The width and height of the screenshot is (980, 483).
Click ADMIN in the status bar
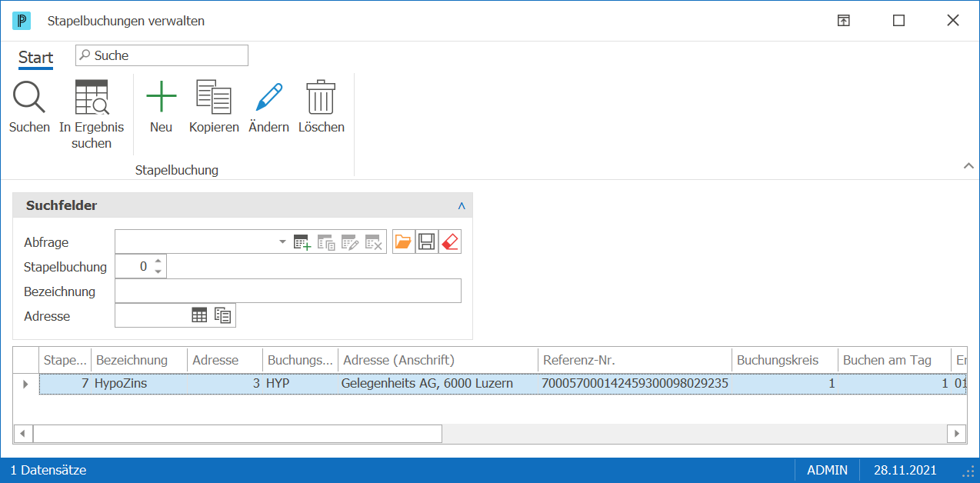tap(828, 470)
